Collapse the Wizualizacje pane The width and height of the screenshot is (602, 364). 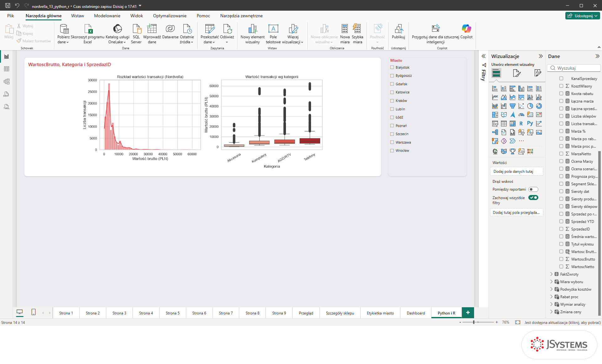coord(541,56)
